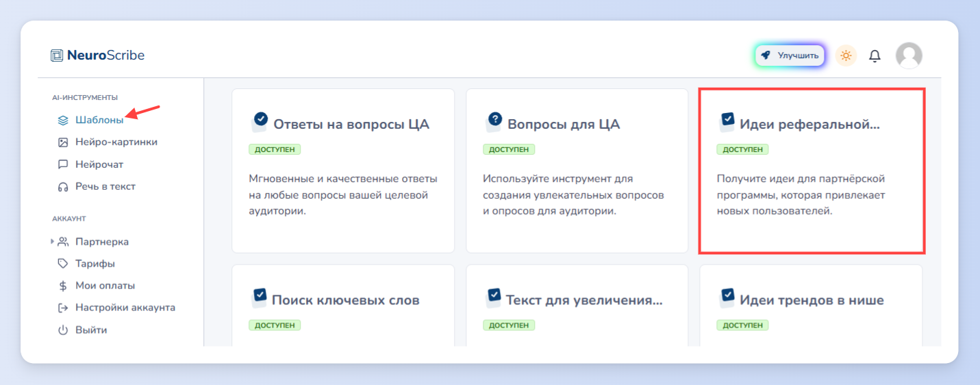980x385 pixels.
Task: Click the ДОСТУПЕН badge on Ответы на вопросы ЦА
Action: (x=275, y=149)
